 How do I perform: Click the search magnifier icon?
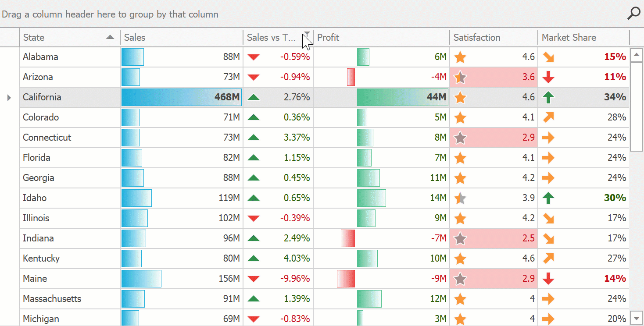coord(633,14)
